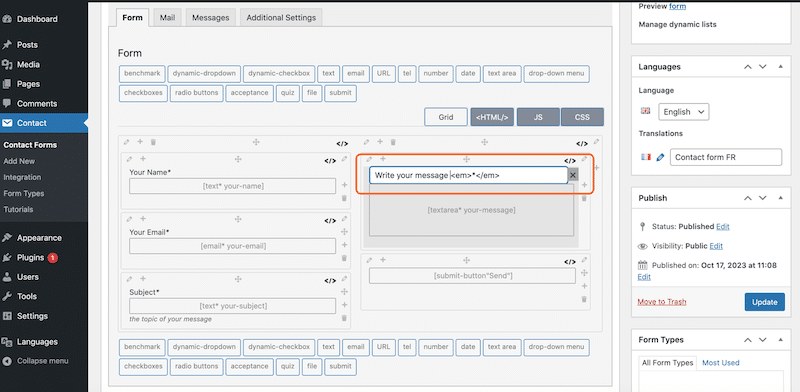Switch editor to Grid view
Viewport: 800px width, 392px height.
pos(445,117)
